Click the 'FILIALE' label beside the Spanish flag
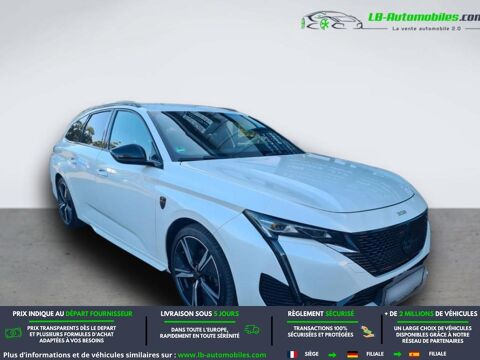Screen dimensions: 480x360 pyautogui.click(x=437, y=354)
